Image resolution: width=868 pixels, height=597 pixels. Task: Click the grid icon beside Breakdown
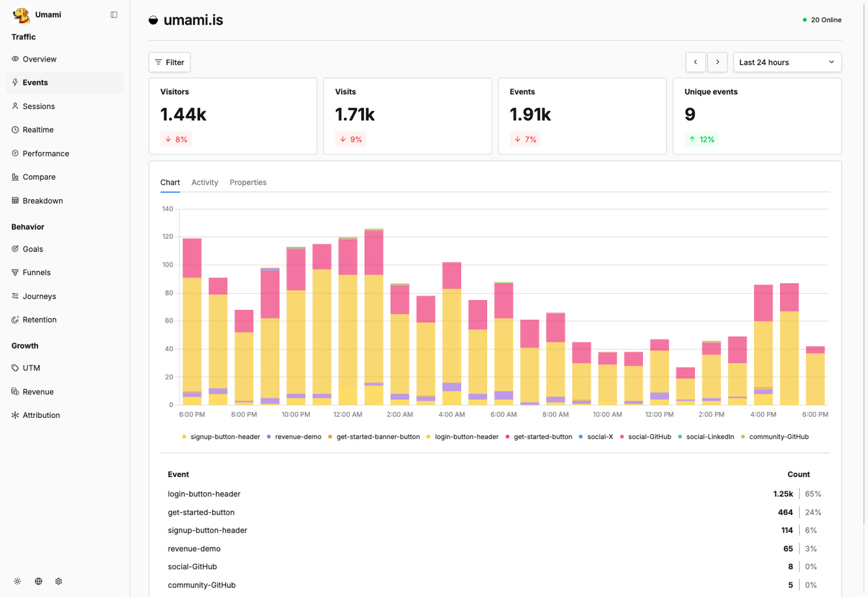15,200
